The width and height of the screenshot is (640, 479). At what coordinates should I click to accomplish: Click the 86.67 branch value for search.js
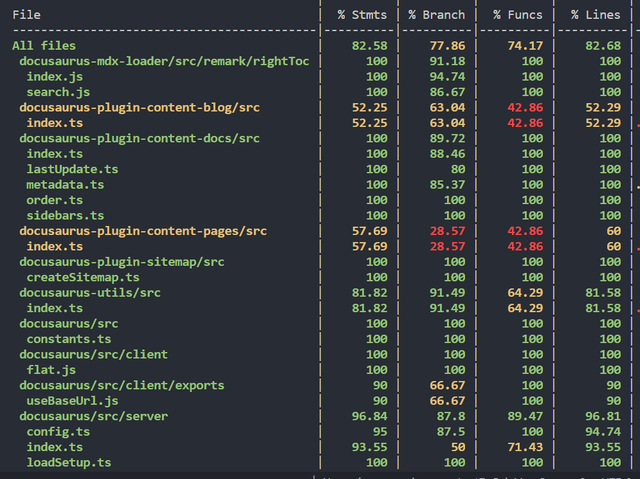447,92
